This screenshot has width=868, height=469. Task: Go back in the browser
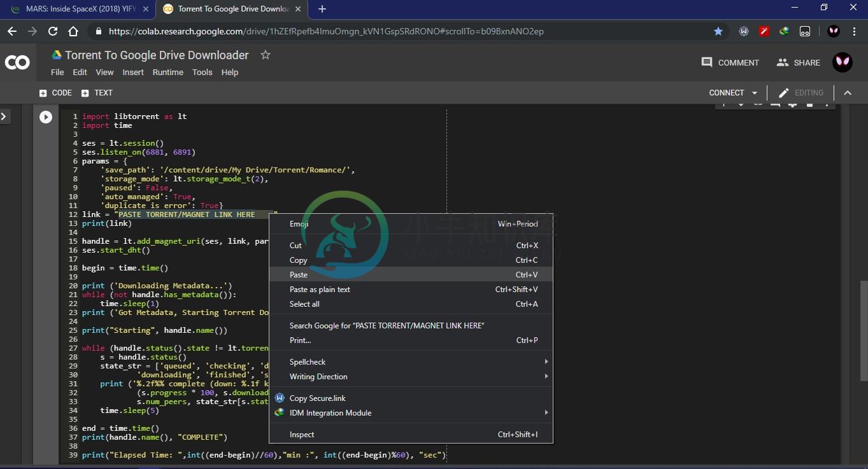[12, 31]
